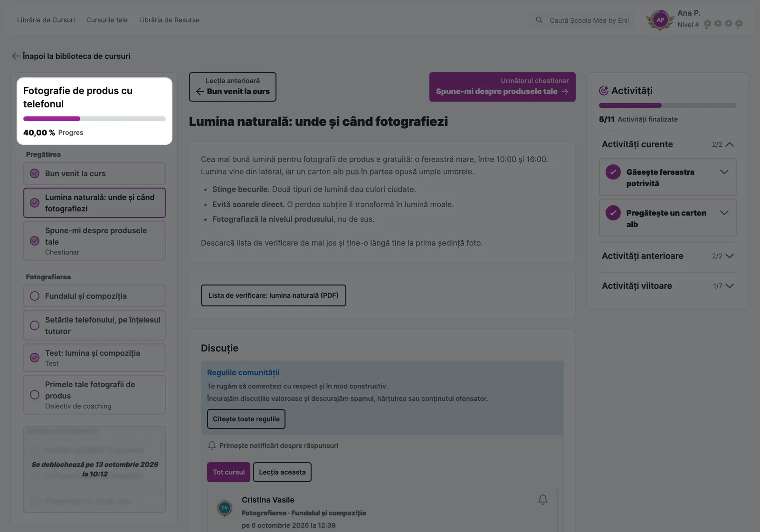
Task: Click the last level badge next to Nivel 4
Action: click(x=739, y=24)
